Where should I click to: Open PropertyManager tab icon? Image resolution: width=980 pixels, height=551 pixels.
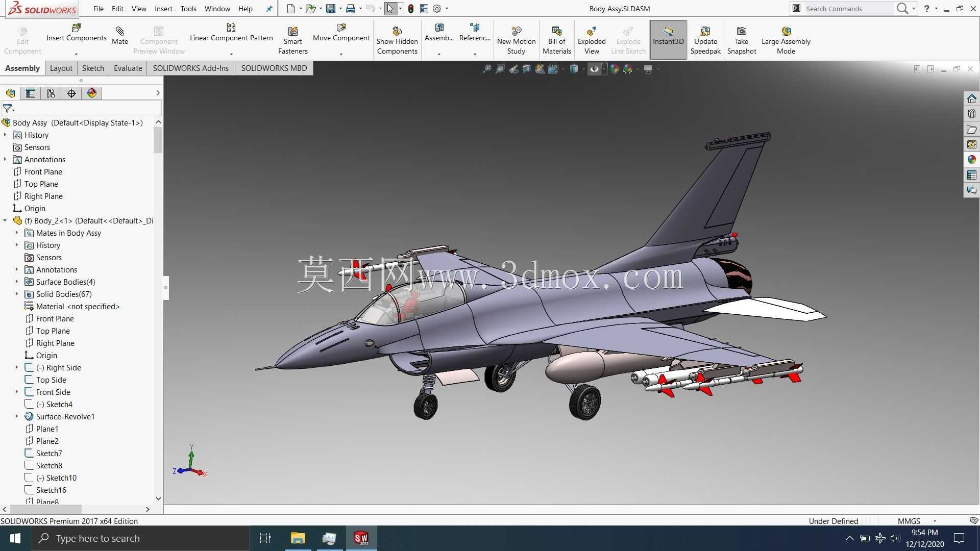(31, 93)
